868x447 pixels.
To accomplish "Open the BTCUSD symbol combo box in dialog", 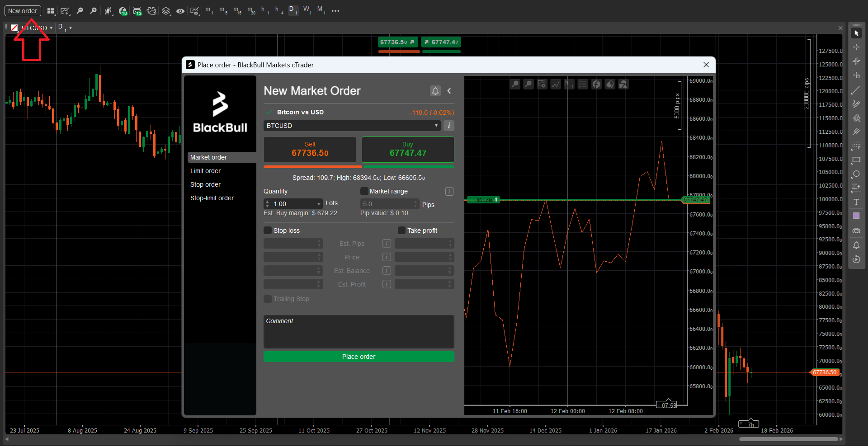I will tap(352, 126).
